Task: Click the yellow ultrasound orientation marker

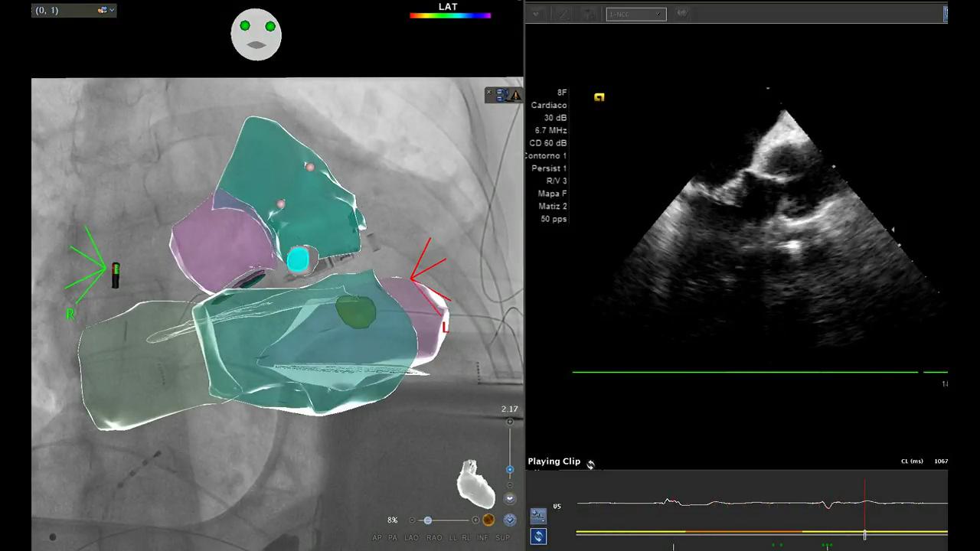Action: click(599, 97)
